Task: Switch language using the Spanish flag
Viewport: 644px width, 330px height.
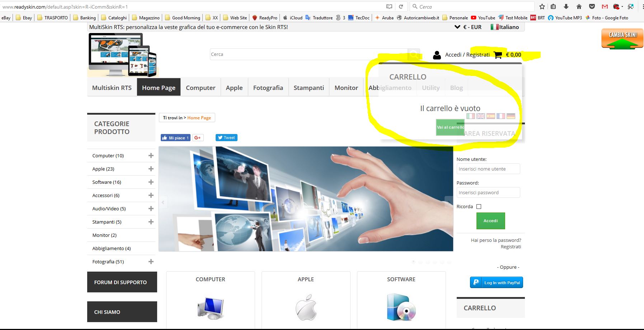Action: click(x=491, y=116)
